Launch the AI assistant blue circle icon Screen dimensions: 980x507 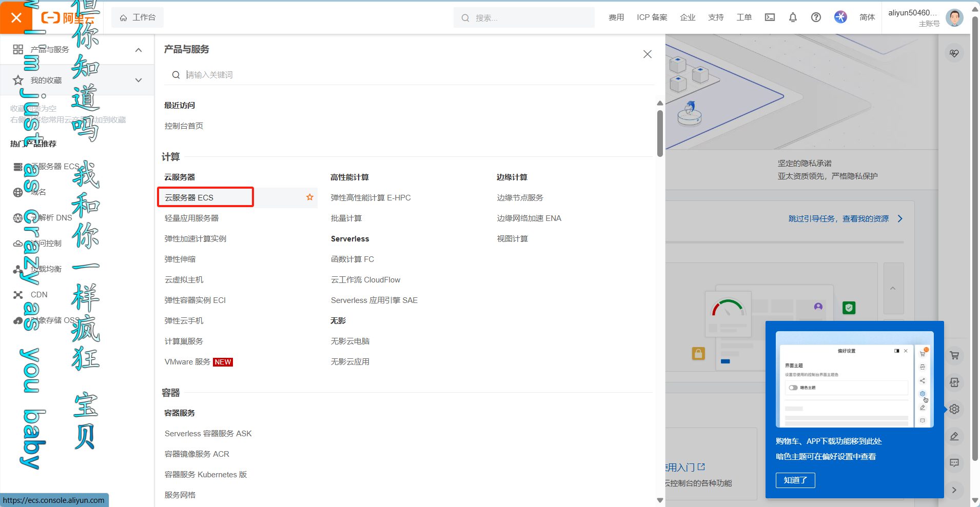point(840,17)
